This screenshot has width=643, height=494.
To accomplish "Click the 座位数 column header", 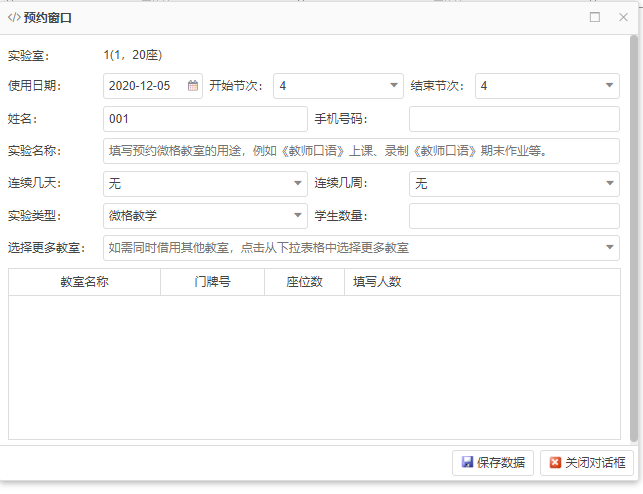I will click(x=304, y=282).
